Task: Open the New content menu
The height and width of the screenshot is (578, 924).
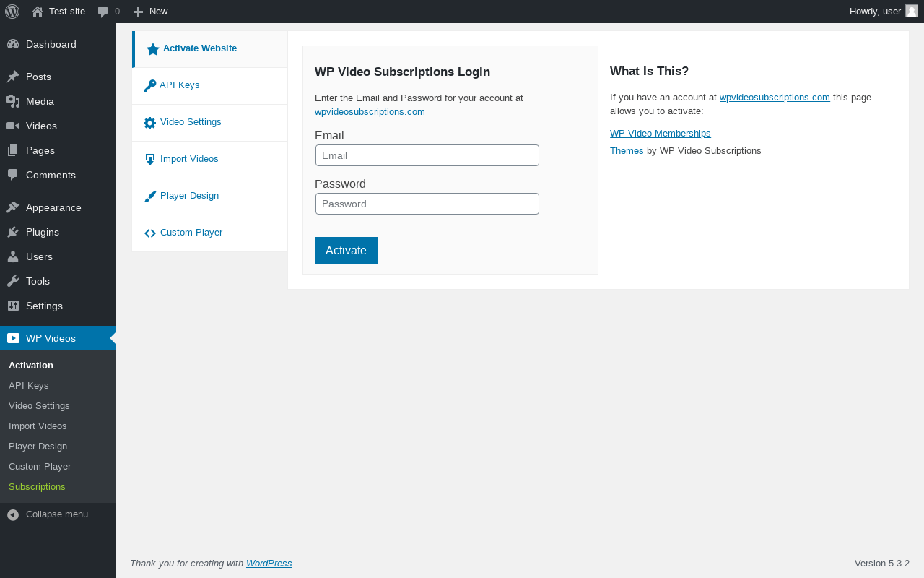Action: pyautogui.click(x=150, y=11)
